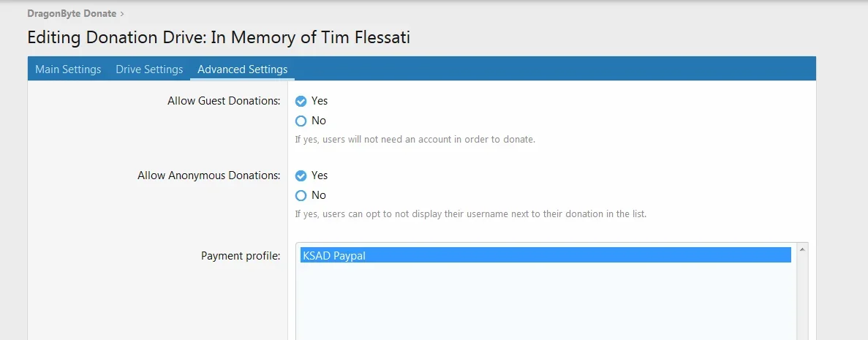This screenshot has height=340, width=868.
Task: Click the anonymous donations username hint text
Action: click(x=470, y=214)
